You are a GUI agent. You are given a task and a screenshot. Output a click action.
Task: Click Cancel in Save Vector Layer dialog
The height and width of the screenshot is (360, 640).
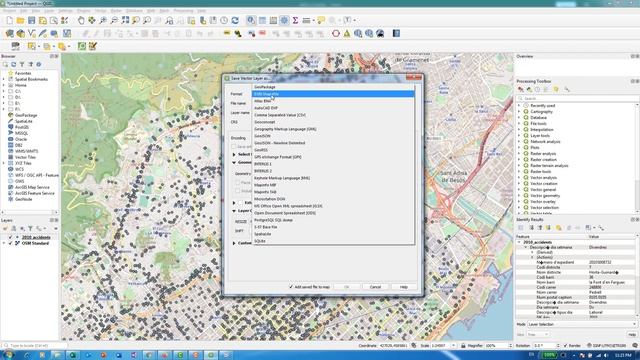375,287
